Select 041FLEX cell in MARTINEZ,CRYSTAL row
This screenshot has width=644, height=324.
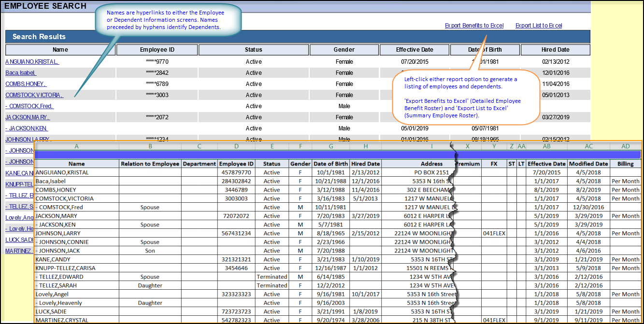click(494, 320)
